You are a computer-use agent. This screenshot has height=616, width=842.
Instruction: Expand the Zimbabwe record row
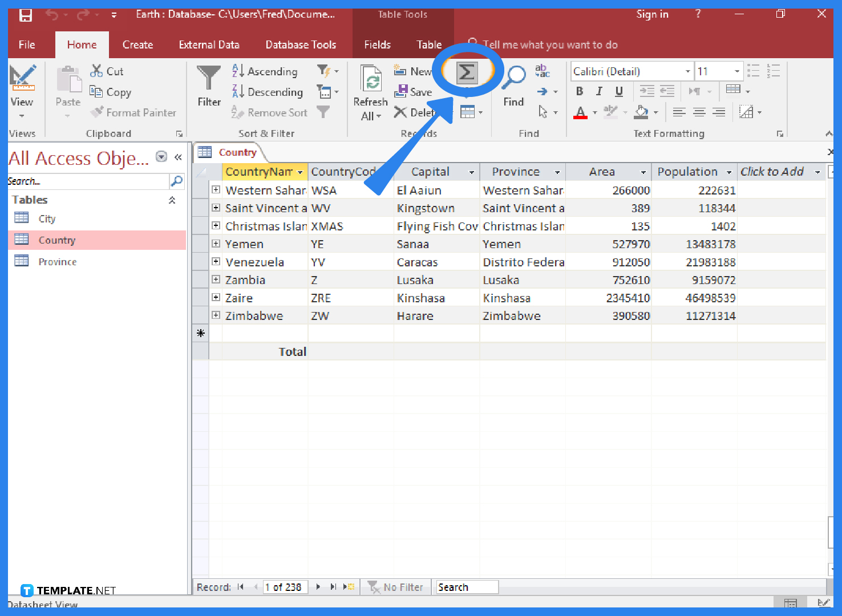[216, 315]
